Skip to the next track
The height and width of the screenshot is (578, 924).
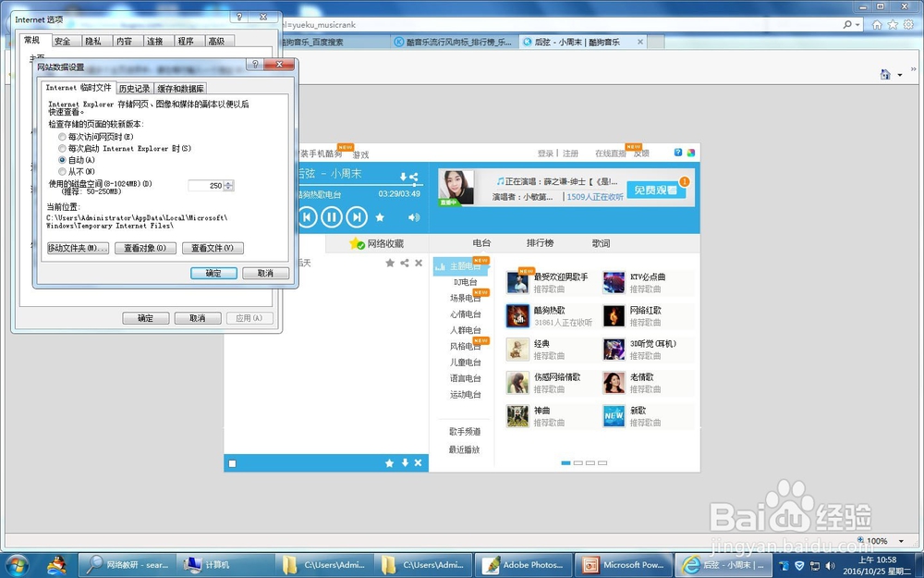pos(357,217)
